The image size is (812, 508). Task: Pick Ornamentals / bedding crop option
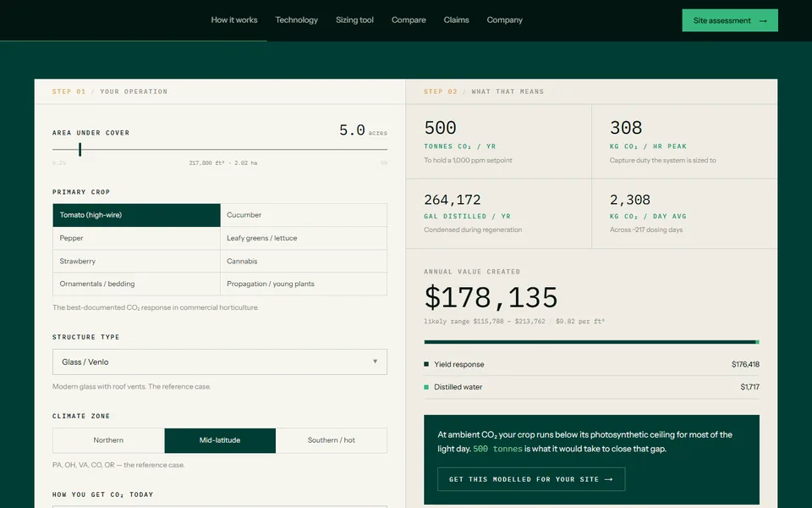coord(137,284)
